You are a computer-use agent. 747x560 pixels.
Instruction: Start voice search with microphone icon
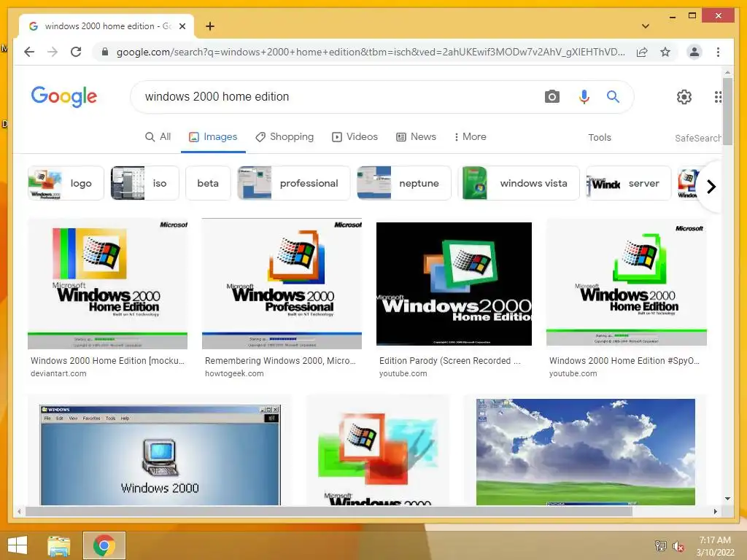click(584, 97)
